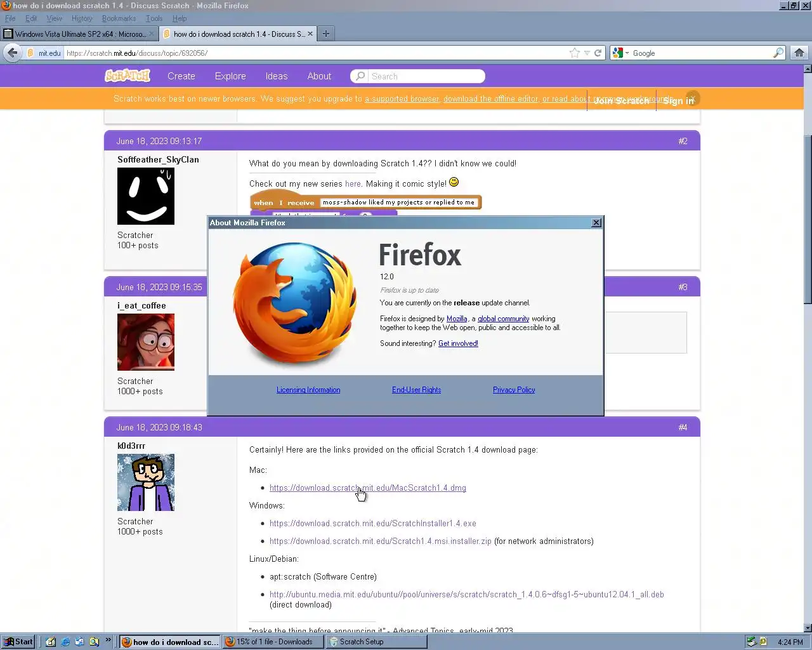Open new tab with plus button
This screenshot has width=812, height=650.
[x=326, y=34]
